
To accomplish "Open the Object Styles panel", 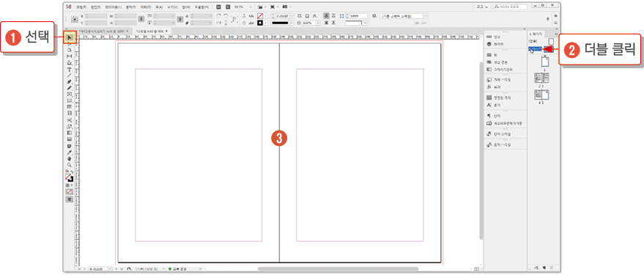I will (x=500, y=79).
